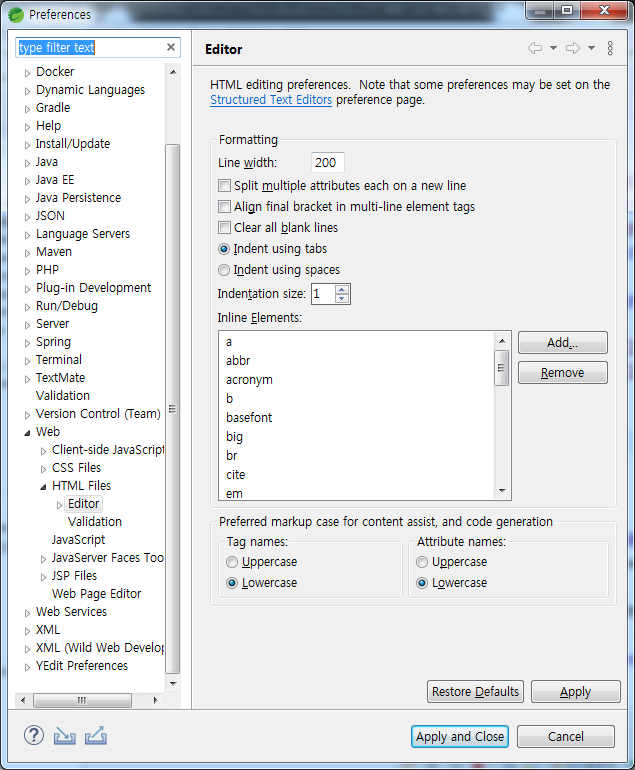Select 'acronym' in Inline Elements list
This screenshot has width=635, height=770.
(249, 380)
